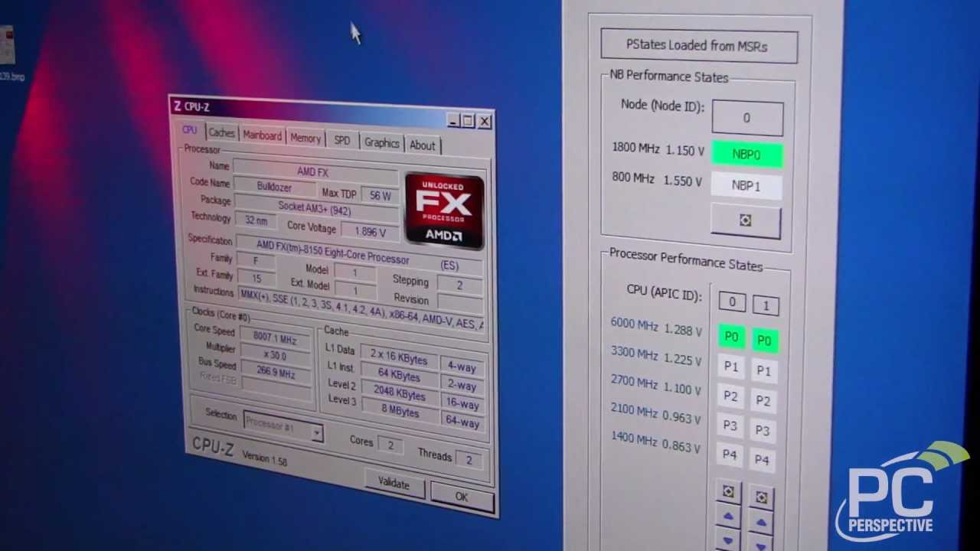Switch to the CPU tab
Image resolution: width=980 pixels, height=551 pixels.
(x=190, y=130)
